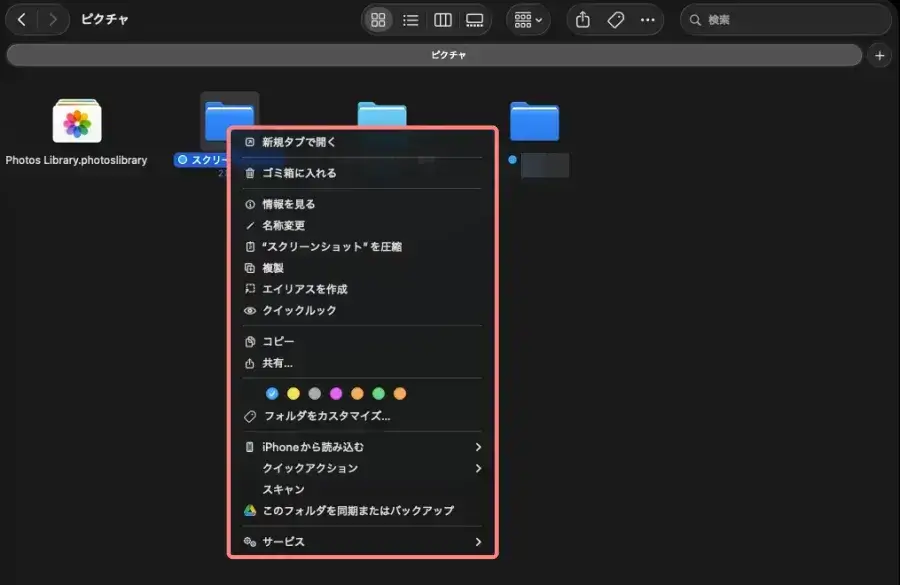This screenshot has width=900, height=585.
Task: Switch to gallery view in the toolbar
Action: 475,19
